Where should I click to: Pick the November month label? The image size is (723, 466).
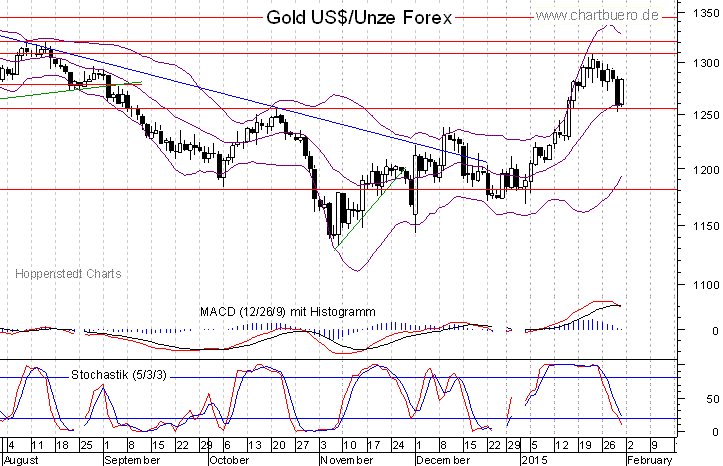point(346,460)
